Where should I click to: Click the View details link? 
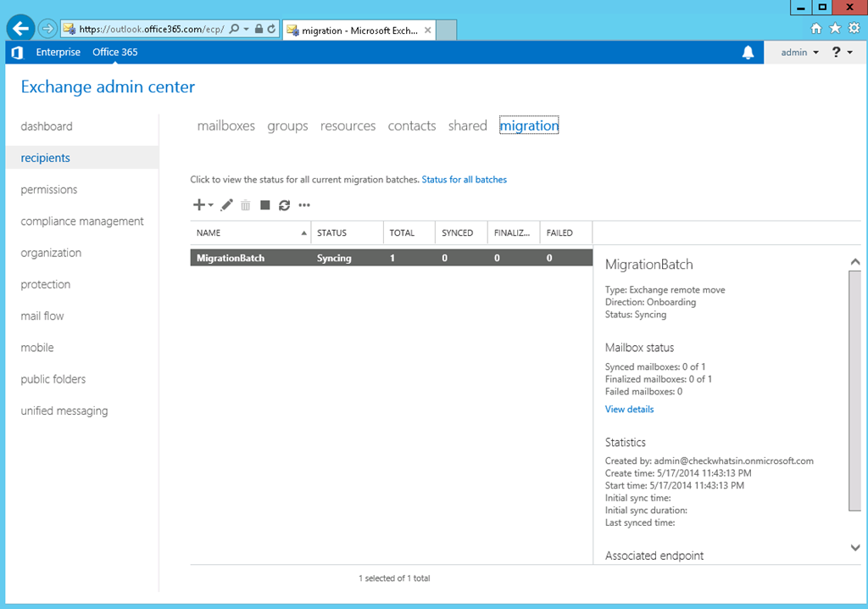(630, 409)
